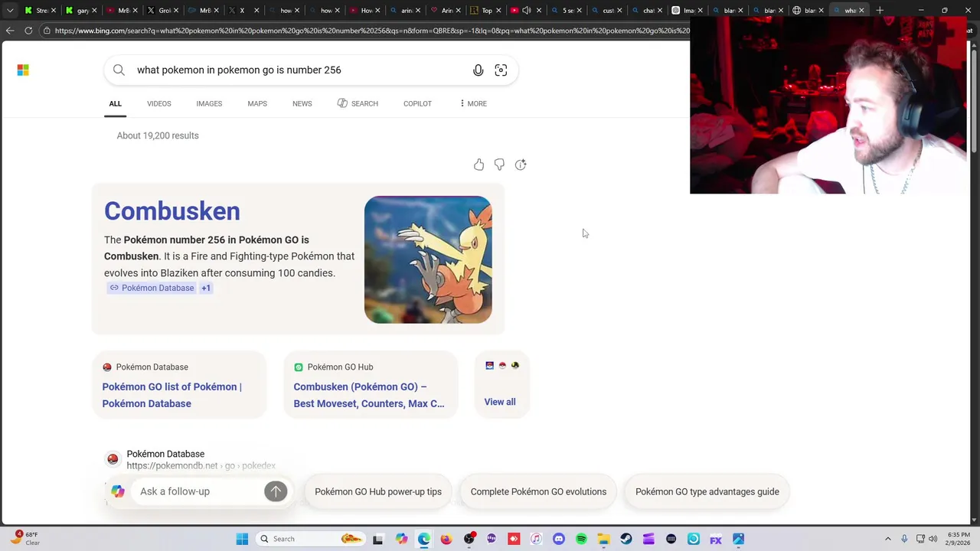
Task: Open the SEARCH tab with chat icon
Action: click(x=358, y=103)
